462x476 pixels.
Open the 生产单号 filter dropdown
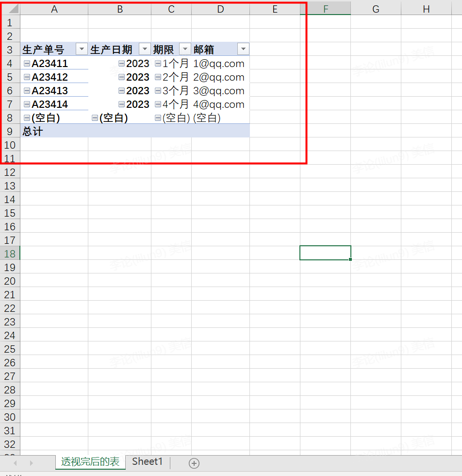point(82,49)
